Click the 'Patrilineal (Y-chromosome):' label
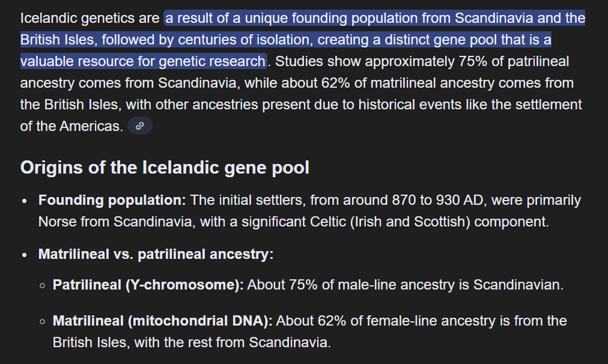The width and height of the screenshot is (608, 364). [148, 285]
